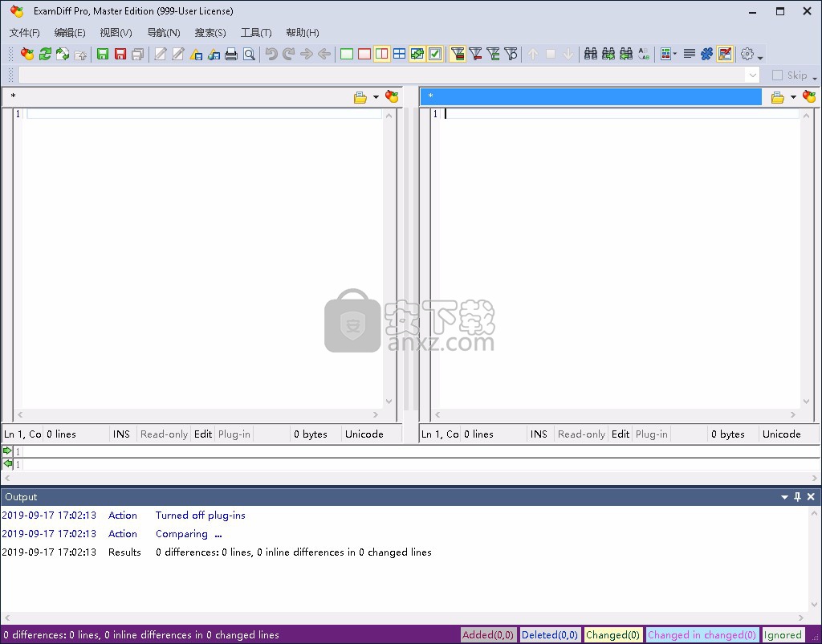Toggle the first filter funnel button
The image size is (822, 644).
457,54
